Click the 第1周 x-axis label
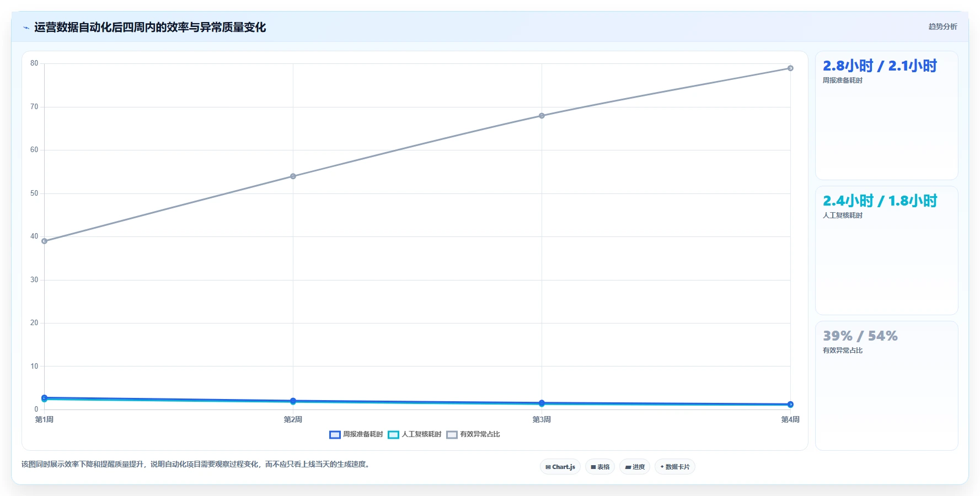 [45, 419]
